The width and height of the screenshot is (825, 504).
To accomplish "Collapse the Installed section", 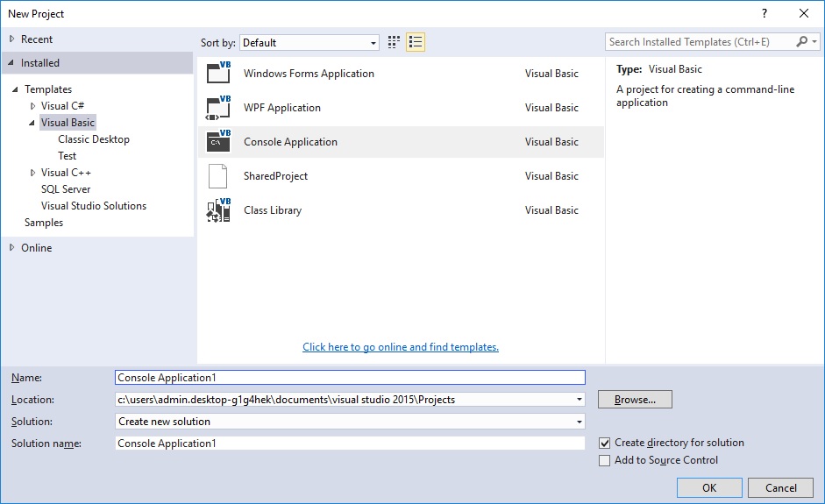I will pyautogui.click(x=11, y=62).
